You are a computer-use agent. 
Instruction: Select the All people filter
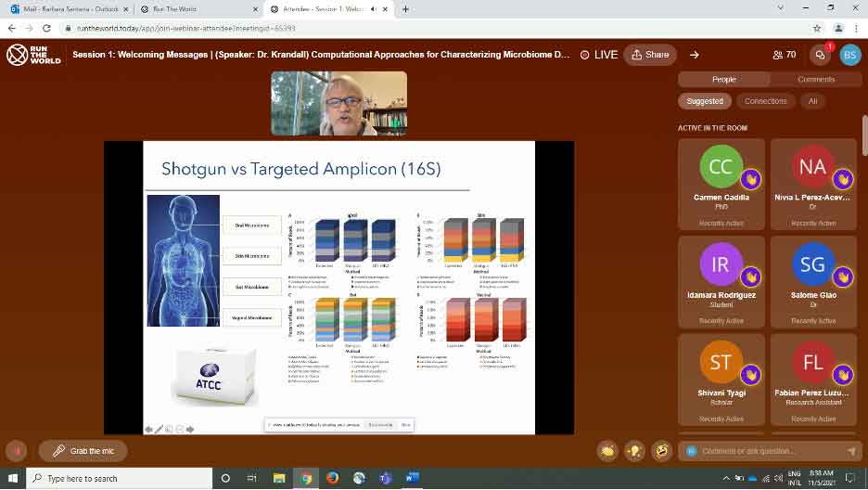coord(812,101)
